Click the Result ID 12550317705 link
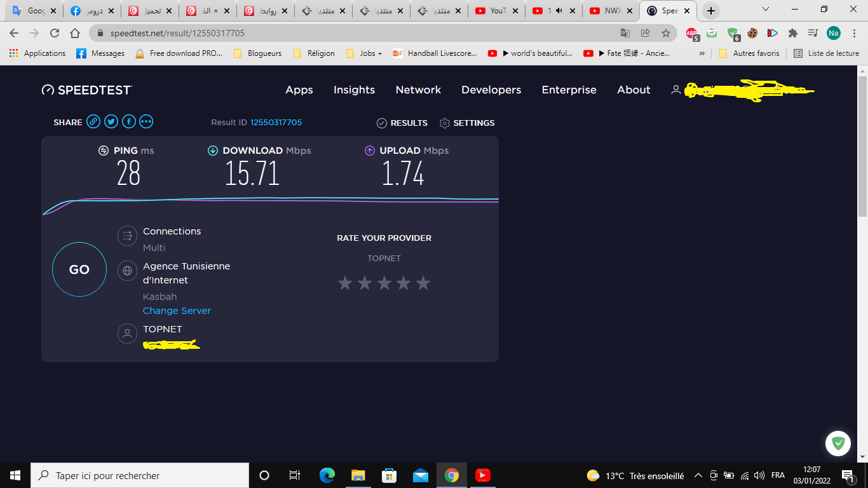This screenshot has width=868, height=488. (276, 122)
